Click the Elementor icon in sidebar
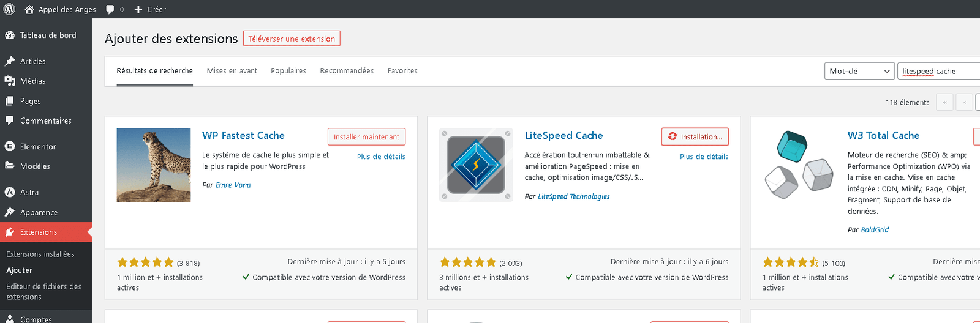The image size is (980, 323). pos(10,146)
